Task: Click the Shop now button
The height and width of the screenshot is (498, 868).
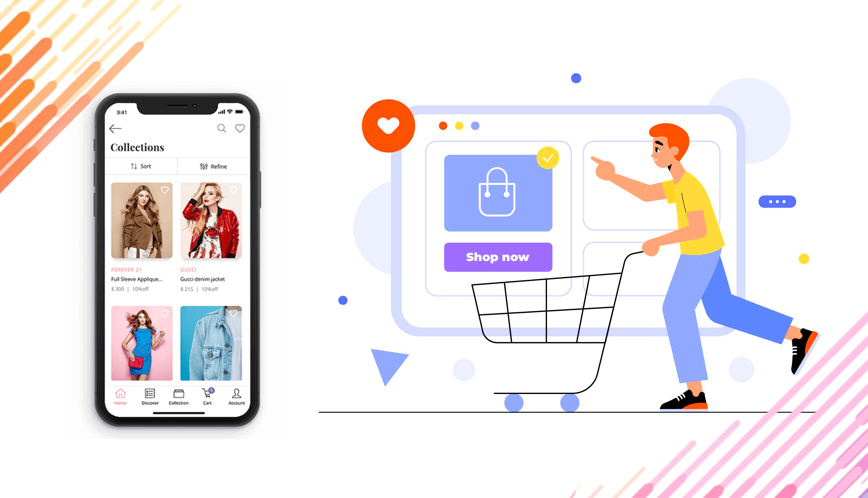Action: point(497,257)
